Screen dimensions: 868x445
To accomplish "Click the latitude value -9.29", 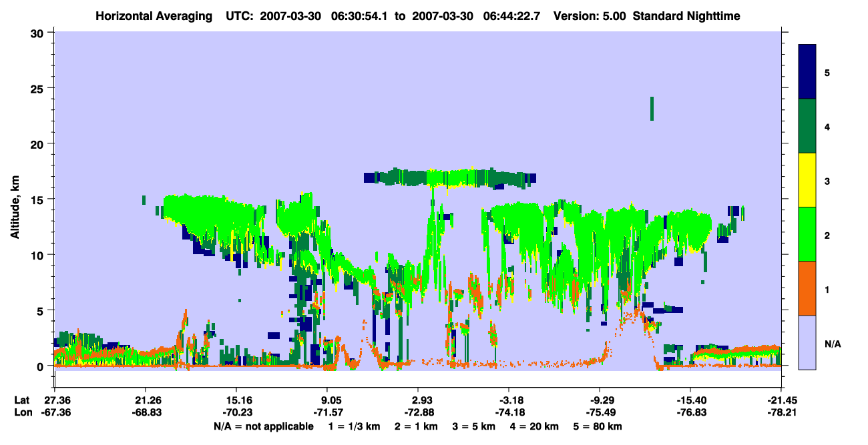I will coord(600,400).
